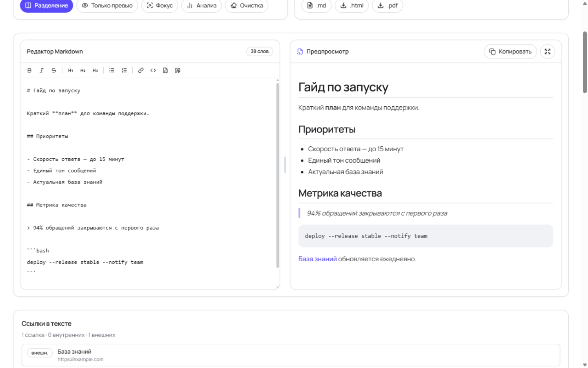This screenshot has height=368, width=588.
Task: Click the Приоритеты heading in preview
Action: click(327, 129)
